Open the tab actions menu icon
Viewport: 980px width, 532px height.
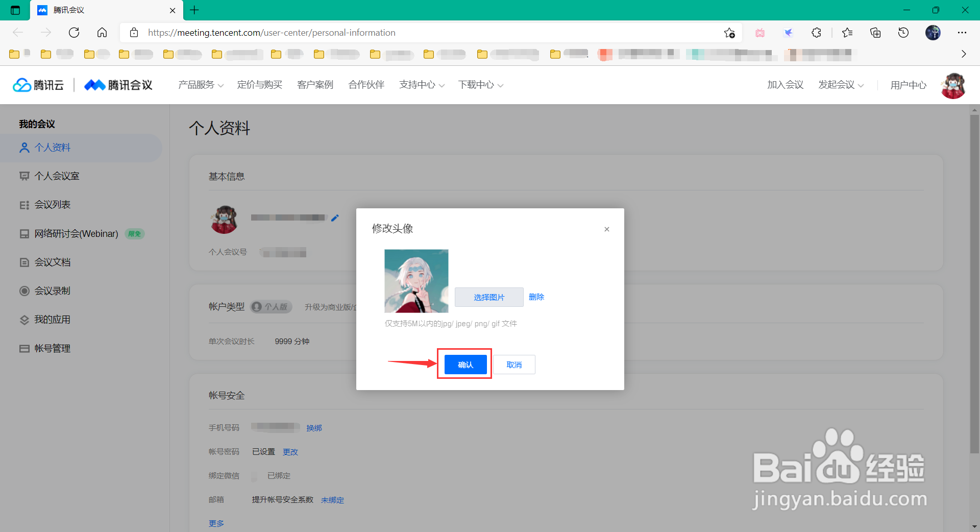click(x=15, y=10)
